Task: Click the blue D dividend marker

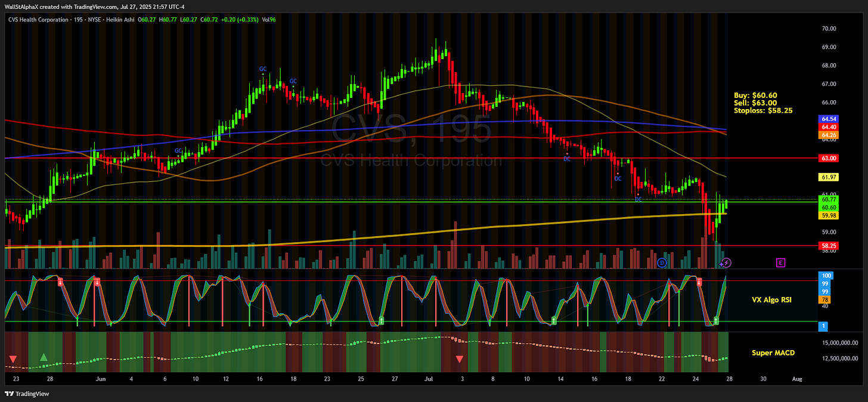Action: 662,262
